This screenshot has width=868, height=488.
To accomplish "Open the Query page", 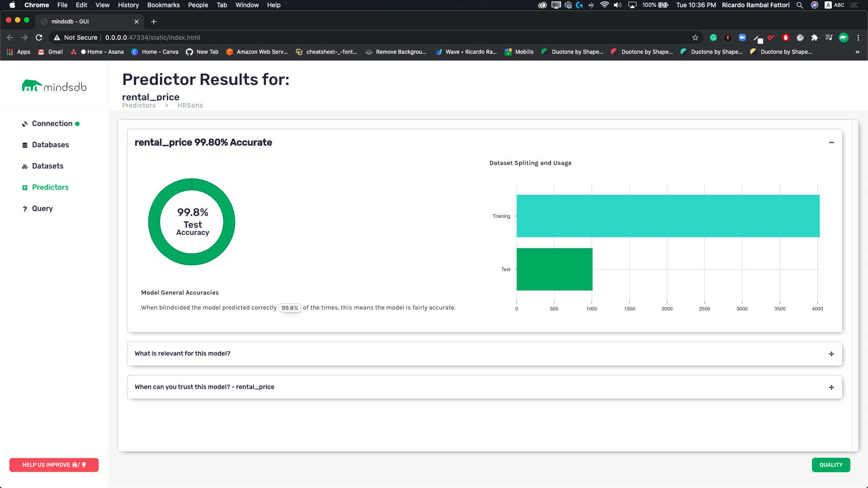I will [x=42, y=209].
